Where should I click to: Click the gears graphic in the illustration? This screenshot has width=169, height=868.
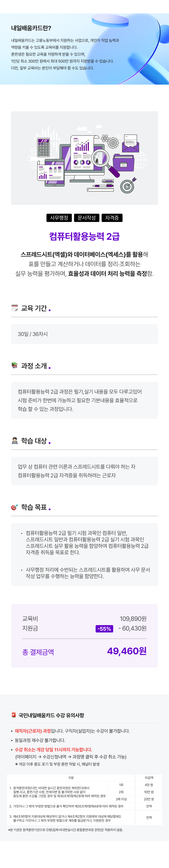click(110, 141)
